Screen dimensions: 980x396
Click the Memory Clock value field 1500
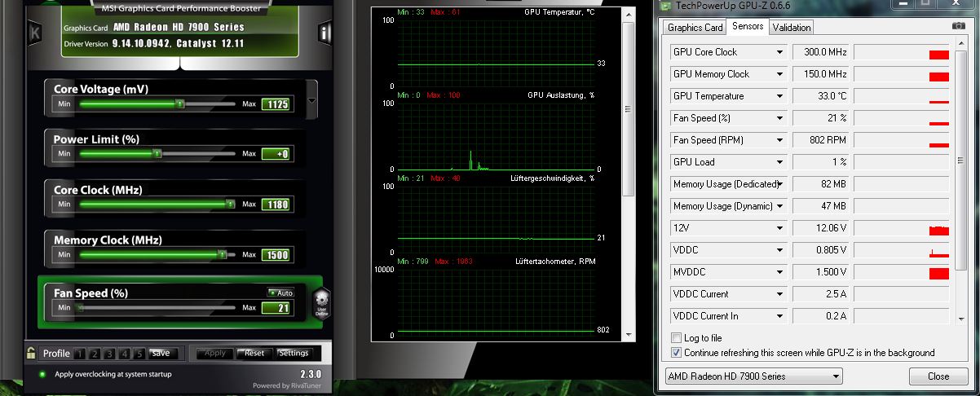coord(276,254)
